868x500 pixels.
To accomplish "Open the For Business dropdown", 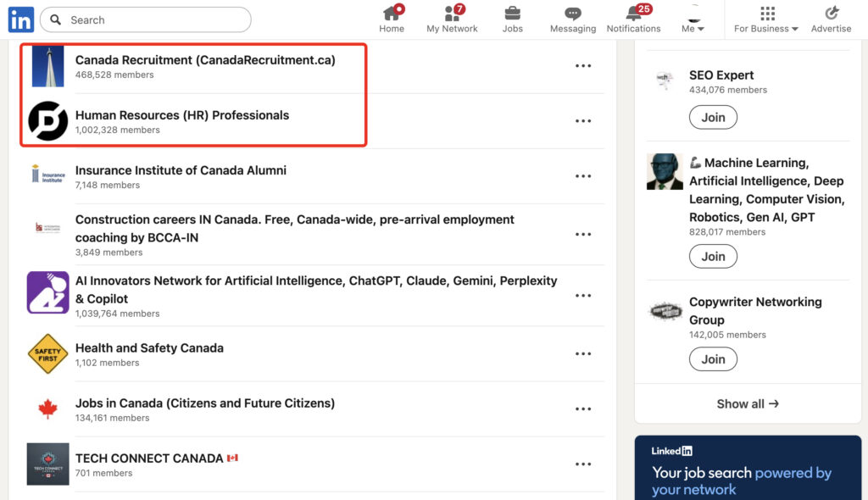I will coord(766,20).
